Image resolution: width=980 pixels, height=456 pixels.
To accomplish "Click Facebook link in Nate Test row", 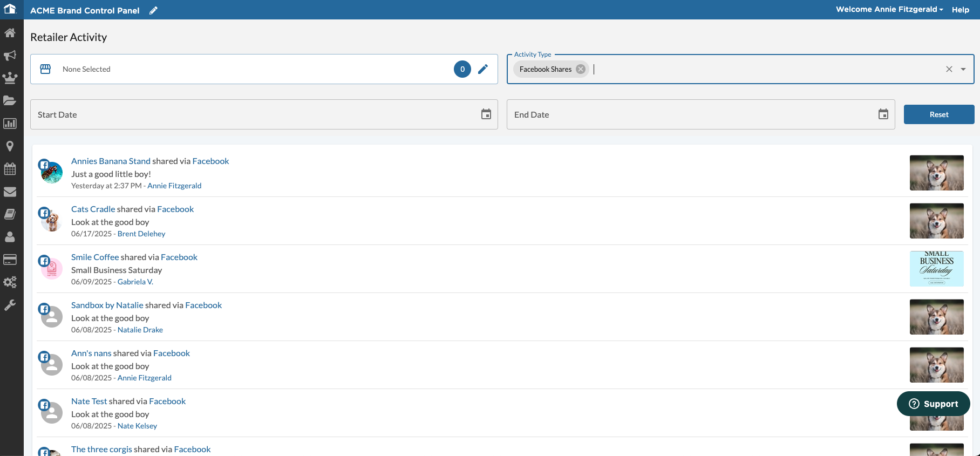I will tap(167, 401).
